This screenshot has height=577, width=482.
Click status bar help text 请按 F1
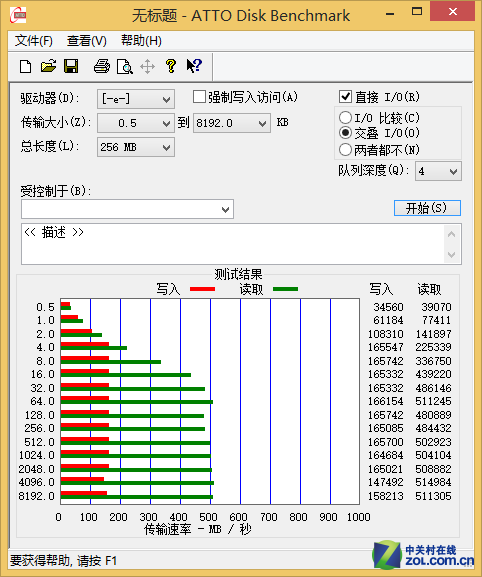point(97,561)
